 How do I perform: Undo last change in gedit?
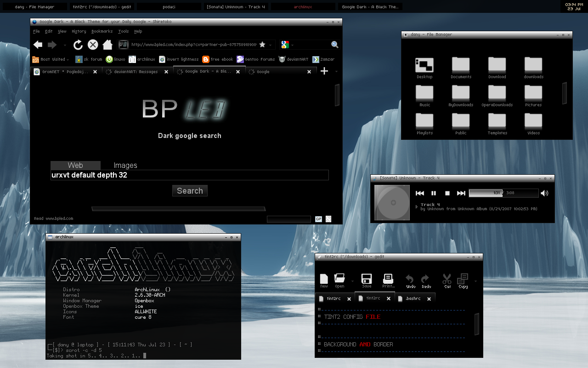[x=410, y=281]
